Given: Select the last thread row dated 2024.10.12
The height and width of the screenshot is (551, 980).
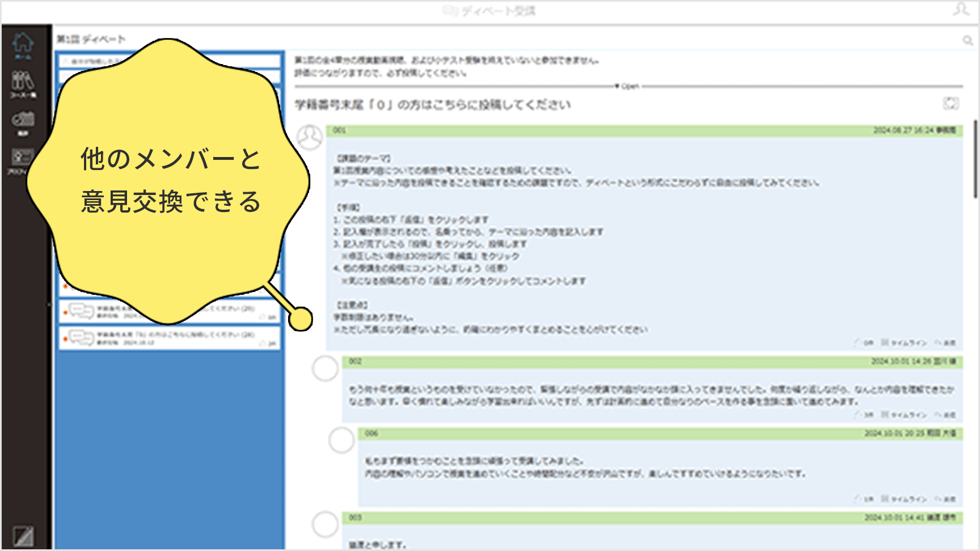Looking at the screenshot, I should [170, 338].
